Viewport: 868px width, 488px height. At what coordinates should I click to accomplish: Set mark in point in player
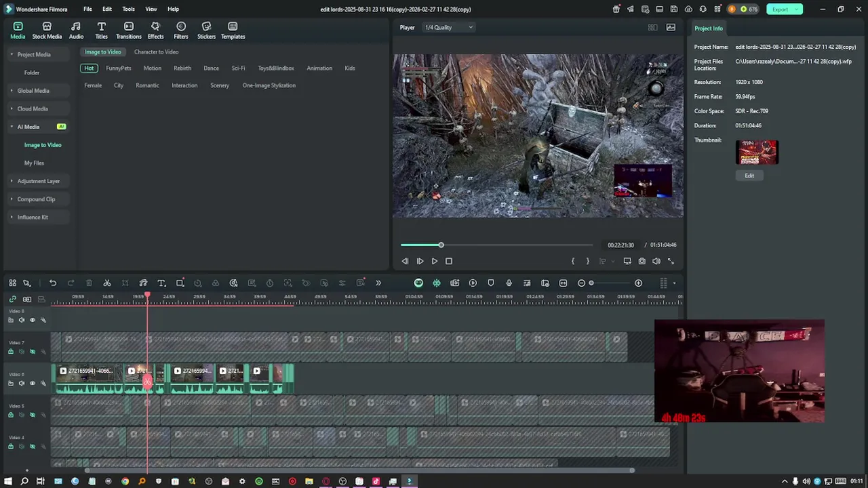pos(573,261)
